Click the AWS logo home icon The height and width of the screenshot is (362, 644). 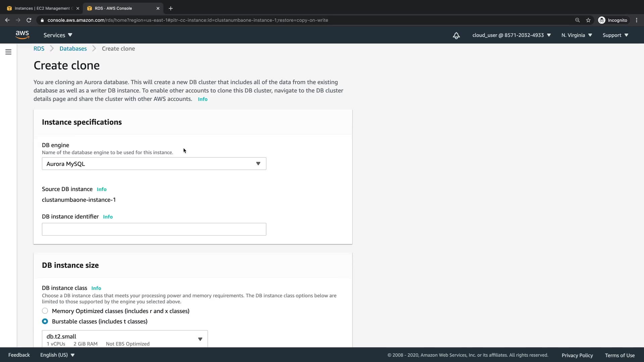tap(22, 35)
